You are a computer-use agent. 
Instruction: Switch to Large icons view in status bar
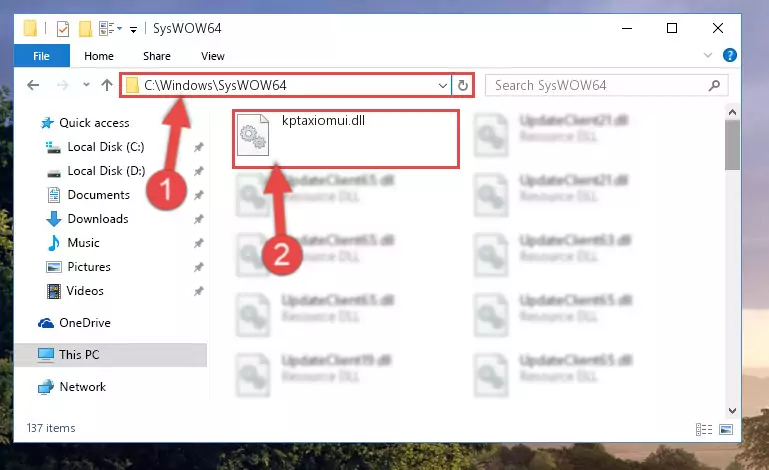pos(726,430)
